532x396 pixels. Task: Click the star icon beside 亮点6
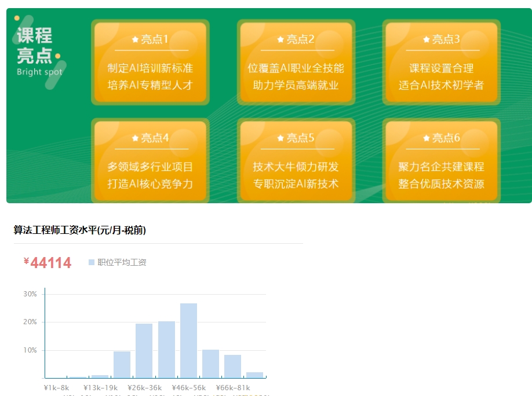coord(426,138)
